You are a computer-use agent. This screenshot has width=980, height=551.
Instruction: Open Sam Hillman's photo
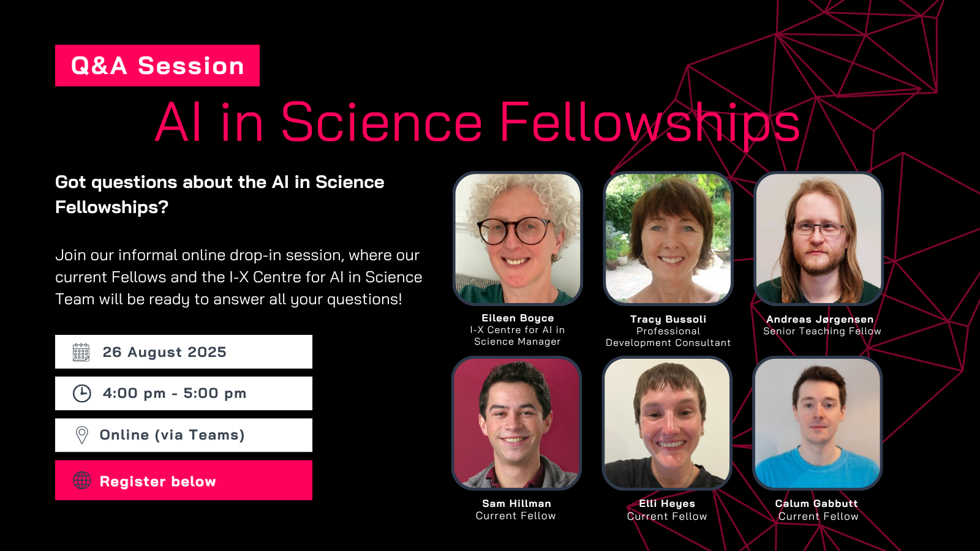[516, 423]
